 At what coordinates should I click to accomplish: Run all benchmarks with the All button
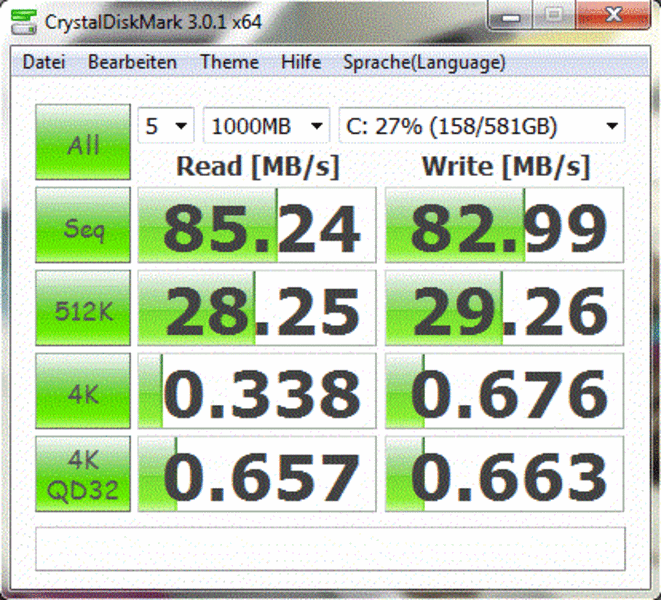(x=83, y=142)
